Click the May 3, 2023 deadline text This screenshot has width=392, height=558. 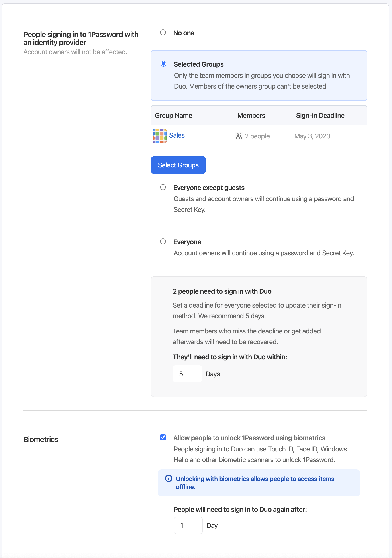click(x=312, y=136)
